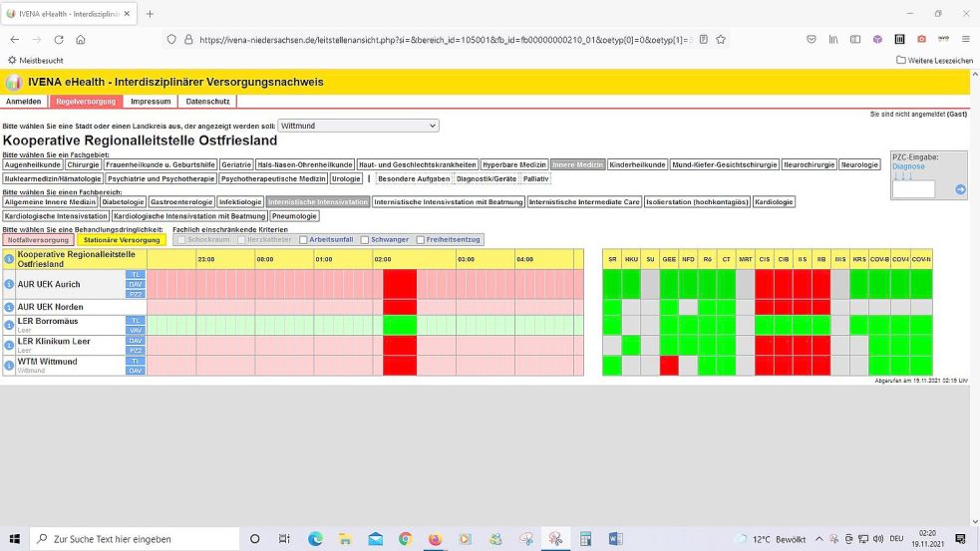Open reader view icon in address bar
Viewport: 980px width, 551px height.
coord(703,40)
